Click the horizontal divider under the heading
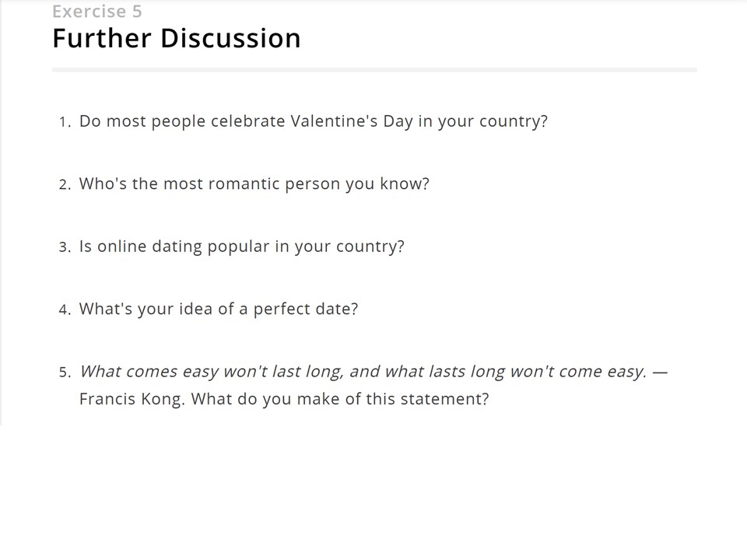The height and width of the screenshot is (560, 747). click(374, 70)
